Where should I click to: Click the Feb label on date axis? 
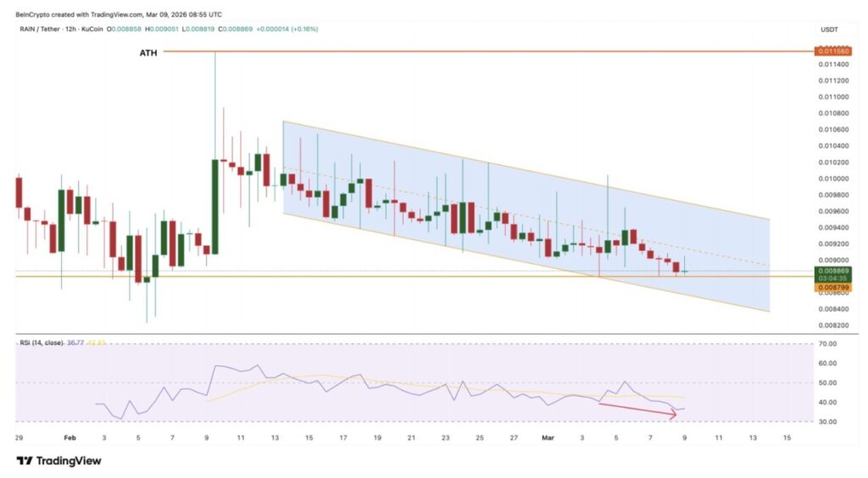pos(70,438)
